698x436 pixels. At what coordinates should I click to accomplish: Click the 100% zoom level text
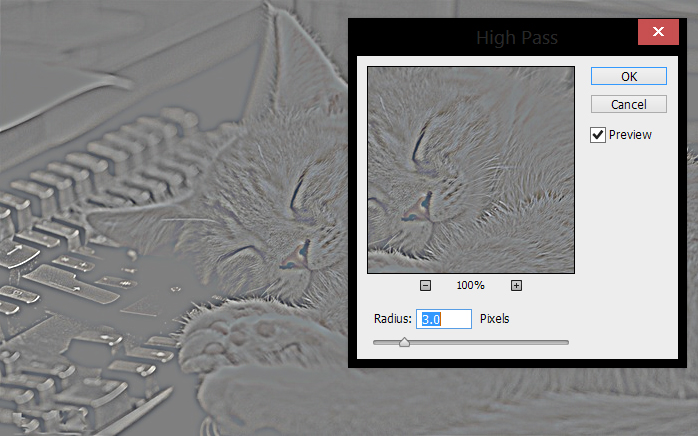pyautogui.click(x=471, y=285)
